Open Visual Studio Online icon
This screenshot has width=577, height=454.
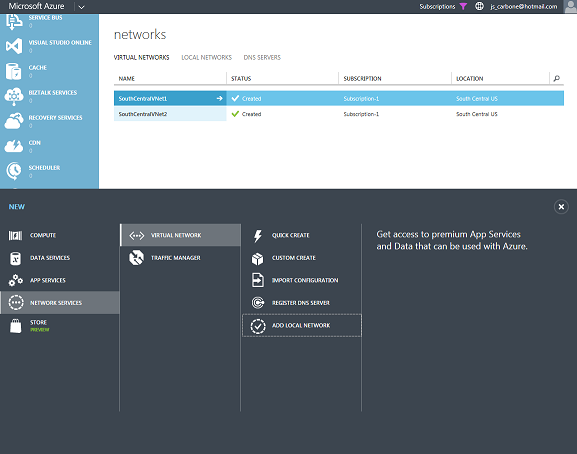[14, 46]
